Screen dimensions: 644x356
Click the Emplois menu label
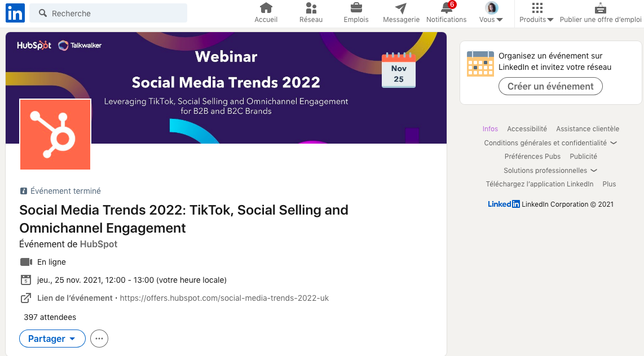click(356, 19)
